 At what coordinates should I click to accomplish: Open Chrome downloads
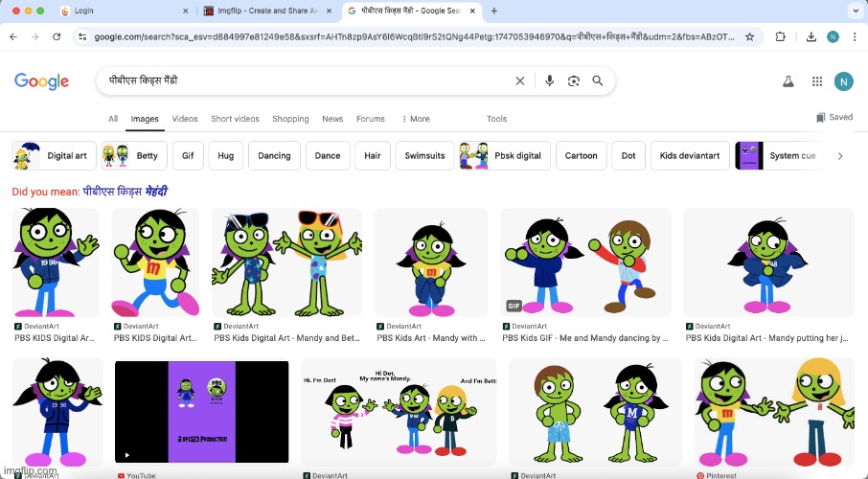[811, 36]
